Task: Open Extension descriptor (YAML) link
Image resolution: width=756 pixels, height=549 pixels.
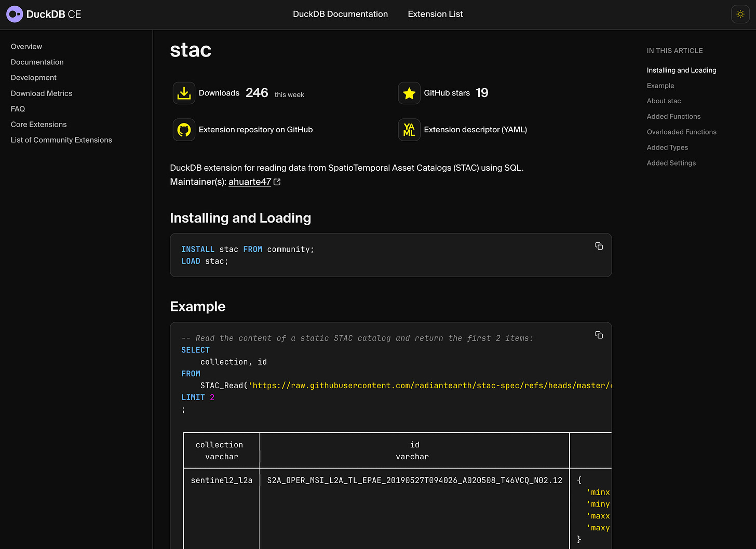Action: (x=475, y=130)
